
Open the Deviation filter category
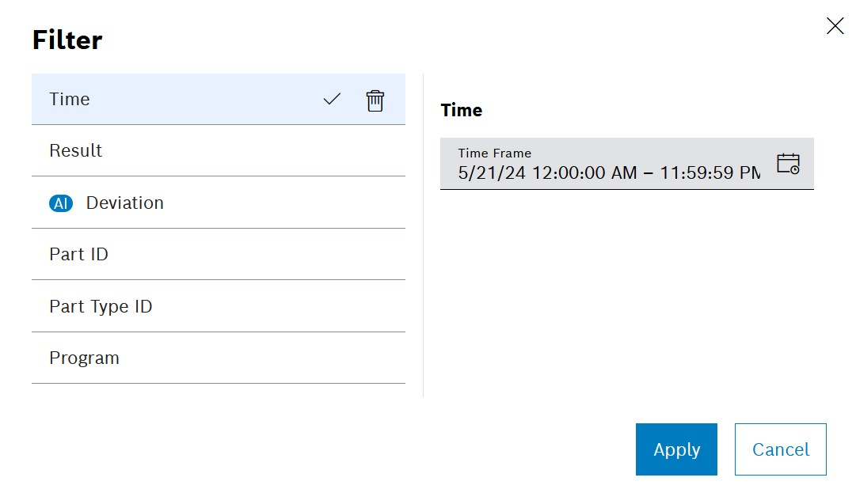coord(219,203)
